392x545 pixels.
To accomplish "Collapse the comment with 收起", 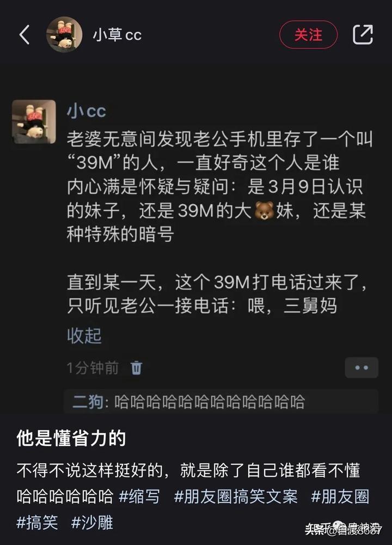I will 84,336.
